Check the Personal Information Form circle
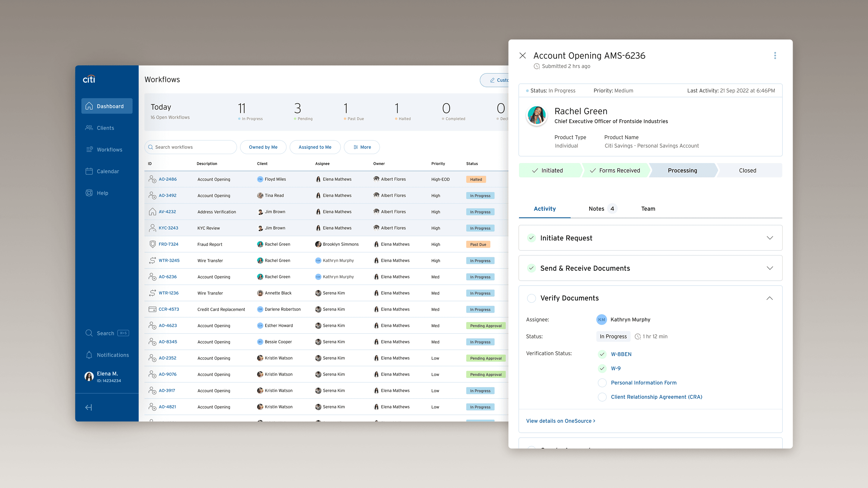 click(602, 383)
